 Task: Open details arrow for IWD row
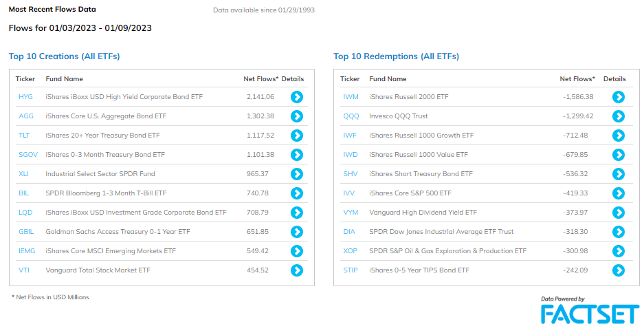point(619,155)
